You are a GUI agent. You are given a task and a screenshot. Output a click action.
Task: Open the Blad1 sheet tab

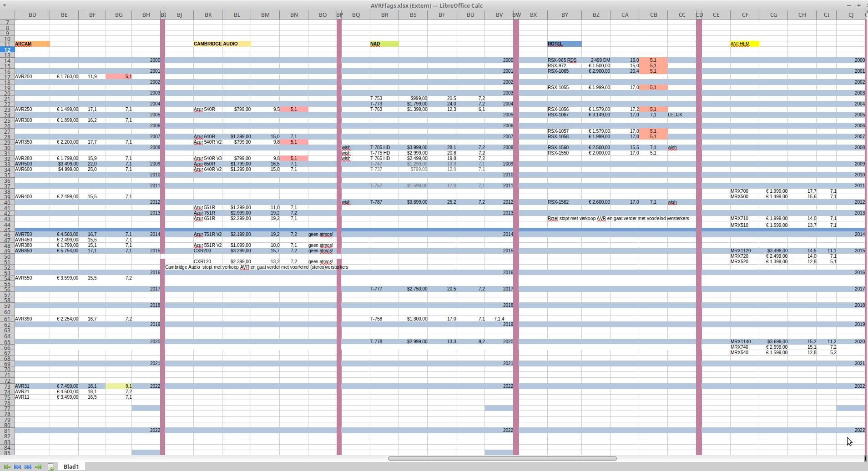click(71, 467)
